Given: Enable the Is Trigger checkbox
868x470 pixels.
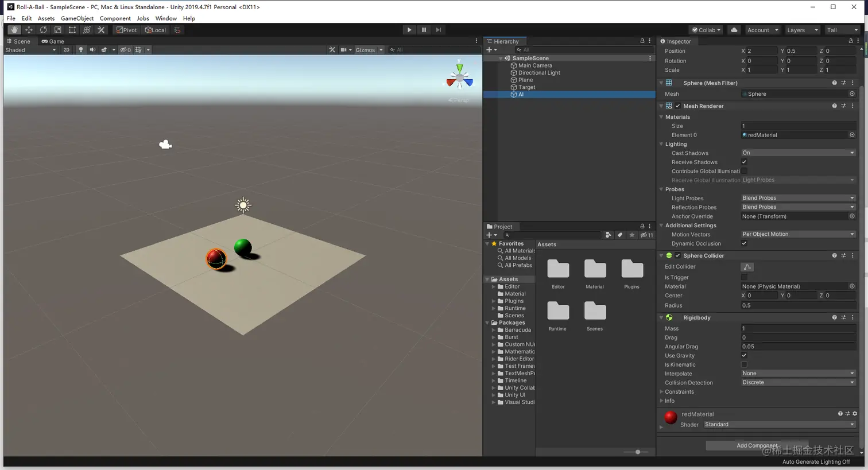Looking at the screenshot, I should click(x=744, y=277).
